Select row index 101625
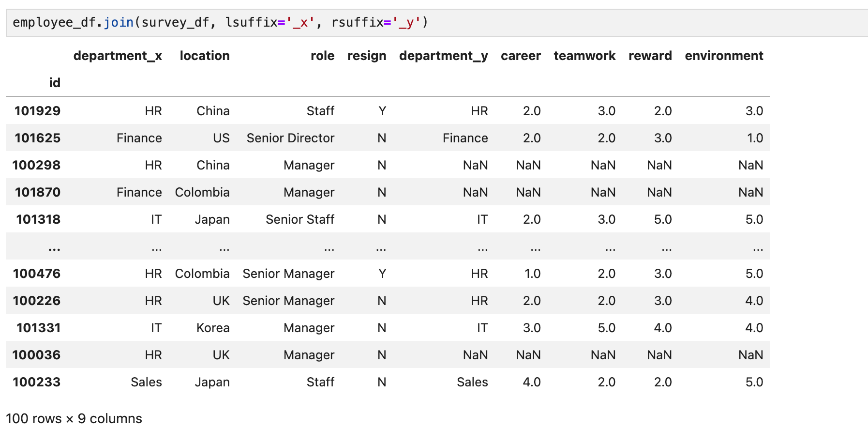The height and width of the screenshot is (429, 868). [x=38, y=138]
